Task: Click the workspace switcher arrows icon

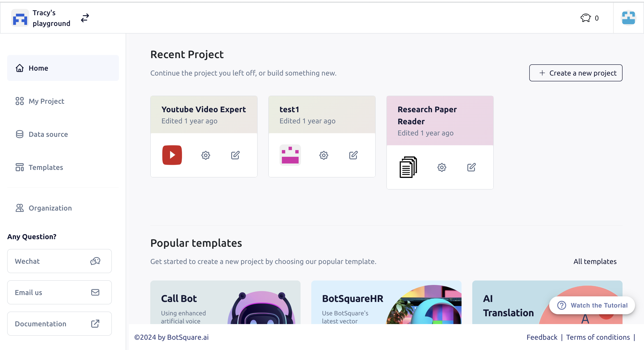Action: pos(85,18)
